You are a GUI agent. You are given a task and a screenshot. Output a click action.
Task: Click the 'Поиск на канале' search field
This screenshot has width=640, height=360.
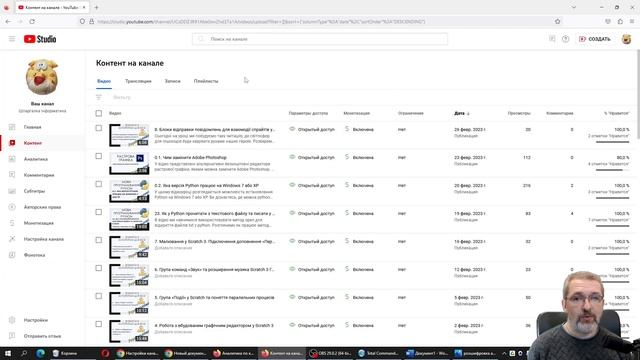320,39
